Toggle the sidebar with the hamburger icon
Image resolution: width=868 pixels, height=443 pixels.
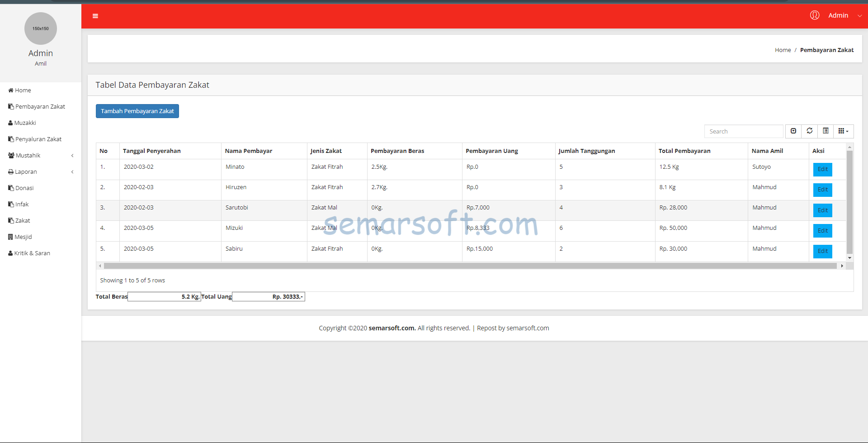[x=95, y=16]
